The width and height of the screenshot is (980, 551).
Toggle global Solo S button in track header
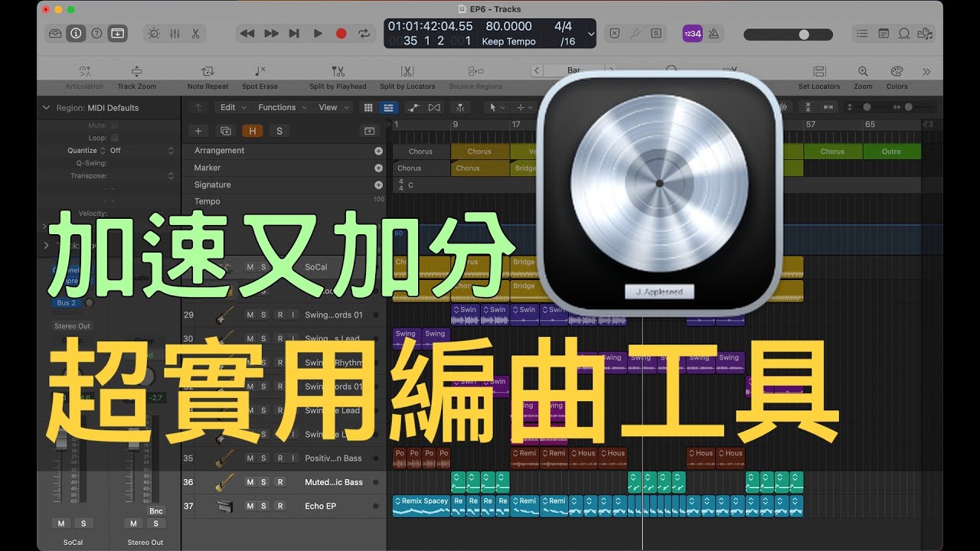279,131
